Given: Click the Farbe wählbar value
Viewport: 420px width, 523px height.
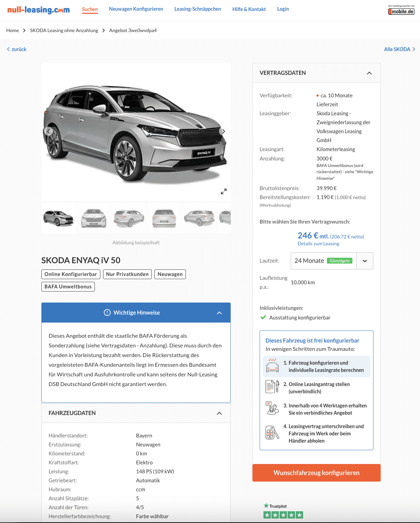Looking at the screenshot, I should 152,516.
